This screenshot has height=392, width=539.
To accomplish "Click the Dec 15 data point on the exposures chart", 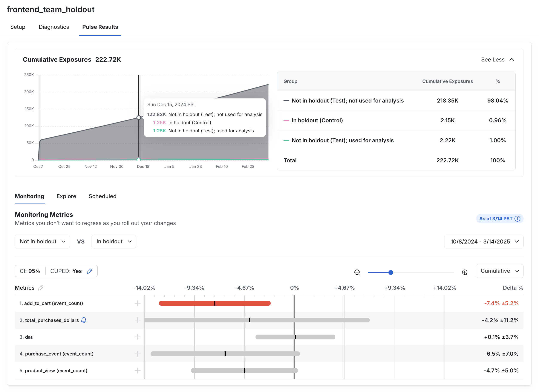I will pos(139,117).
